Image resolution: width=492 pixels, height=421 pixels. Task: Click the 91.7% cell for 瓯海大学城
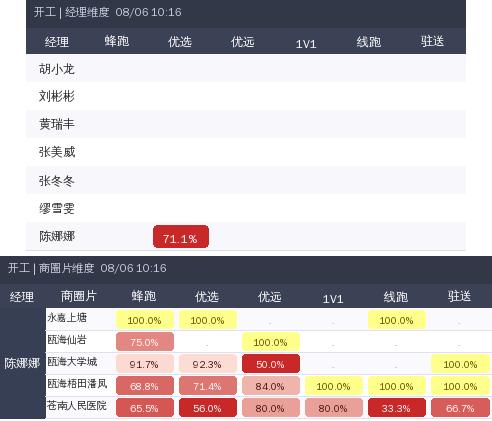click(145, 364)
